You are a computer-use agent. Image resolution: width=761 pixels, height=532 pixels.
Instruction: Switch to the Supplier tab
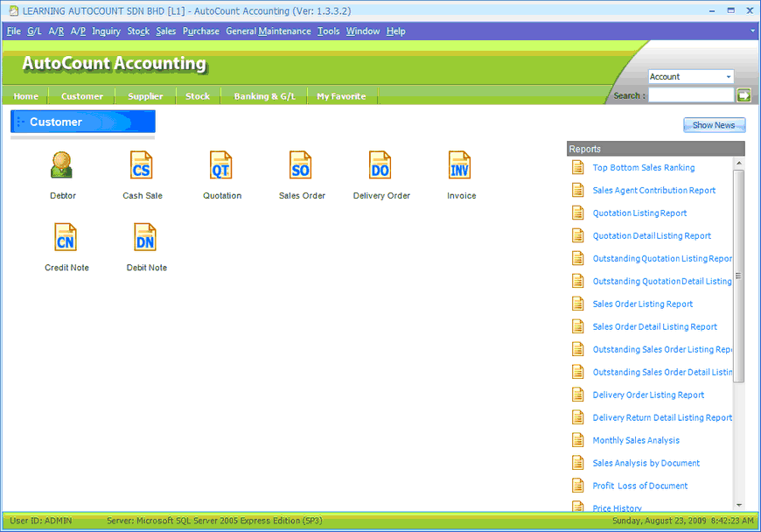click(x=145, y=96)
